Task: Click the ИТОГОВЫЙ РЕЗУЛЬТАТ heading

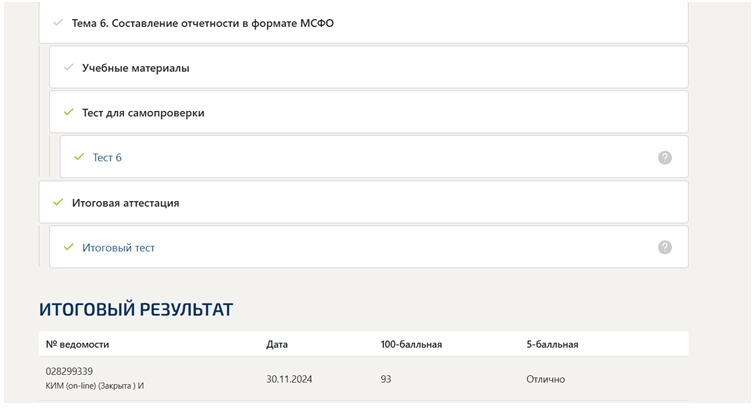Action: pyautogui.click(x=136, y=309)
